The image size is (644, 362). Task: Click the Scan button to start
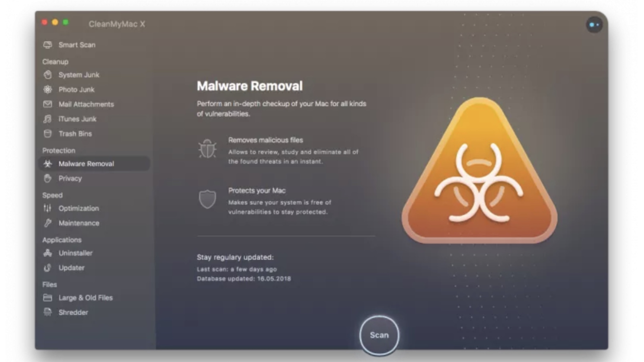[x=379, y=335]
